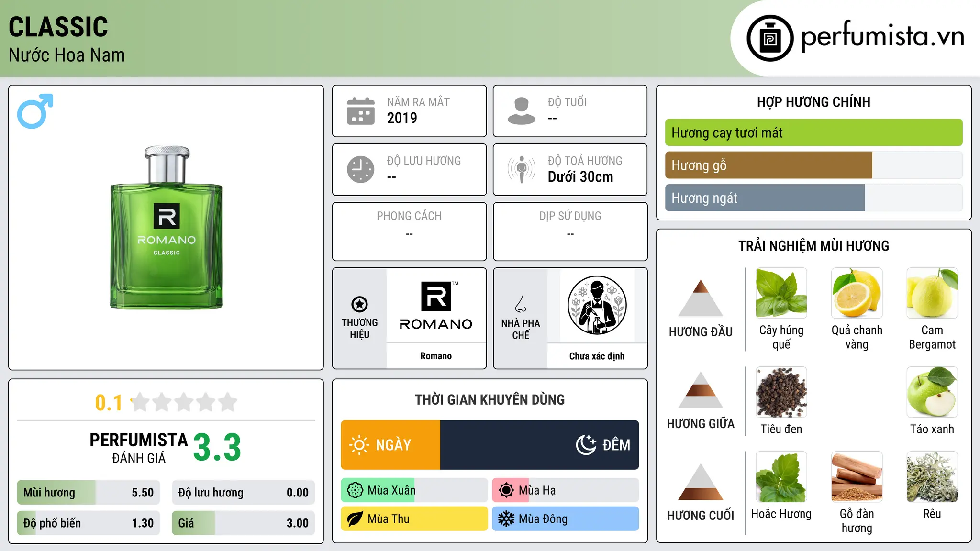This screenshot has width=980, height=551.
Task: Click the sun icon in the NGÀY bar
Action: [359, 445]
